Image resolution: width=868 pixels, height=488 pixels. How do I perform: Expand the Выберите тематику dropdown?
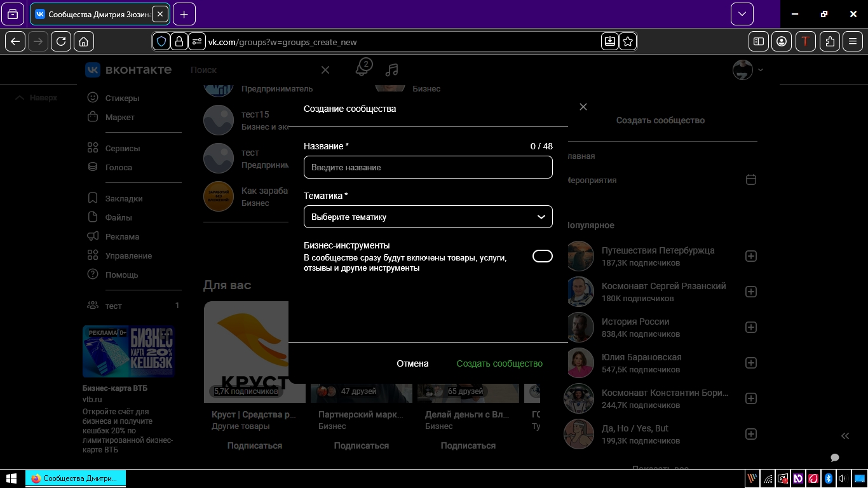coord(428,217)
